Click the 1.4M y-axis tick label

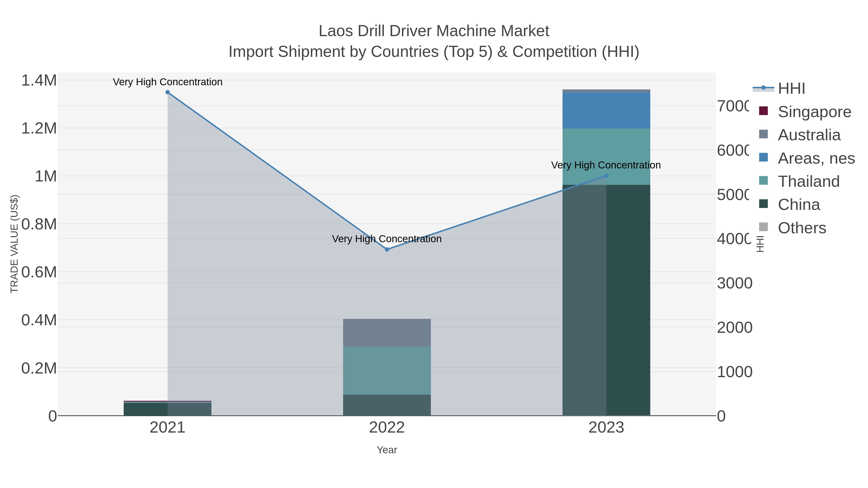(x=39, y=80)
